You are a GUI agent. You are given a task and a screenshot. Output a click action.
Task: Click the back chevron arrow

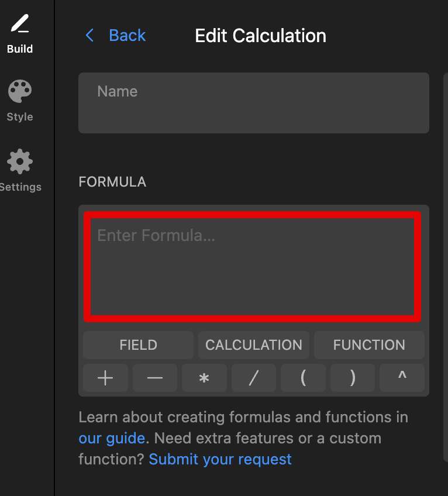click(89, 36)
